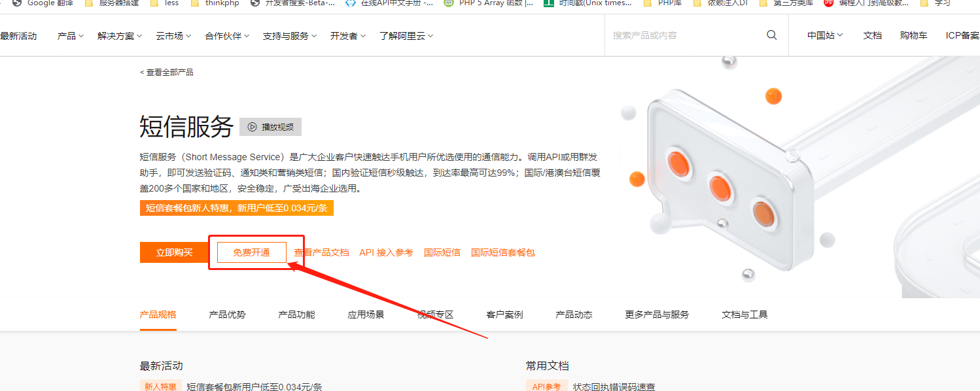Play the 短信服务 video via 播放视频
Image resolution: width=980 pixels, height=391 pixels.
[x=270, y=127]
